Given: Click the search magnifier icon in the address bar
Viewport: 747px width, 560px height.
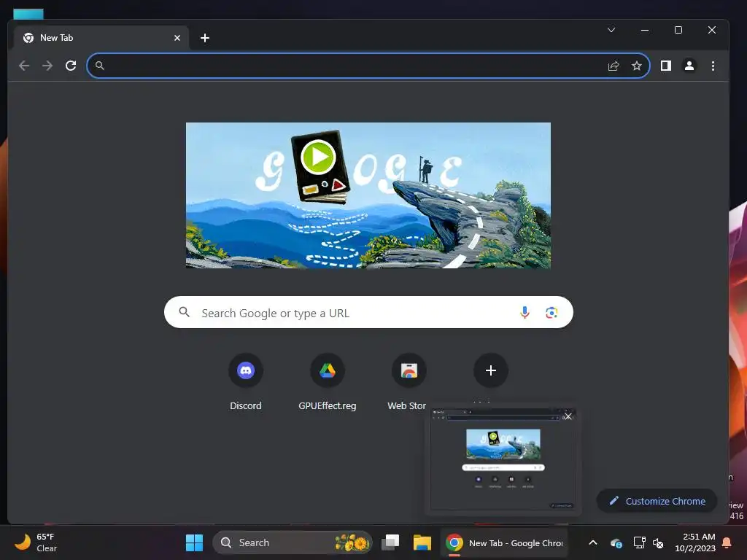Looking at the screenshot, I should [x=99, y=66].
